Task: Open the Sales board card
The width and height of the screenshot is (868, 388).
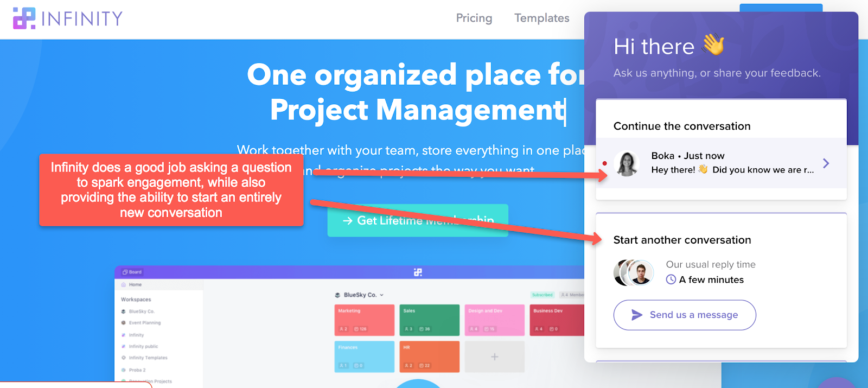Action: click(430, 320)
